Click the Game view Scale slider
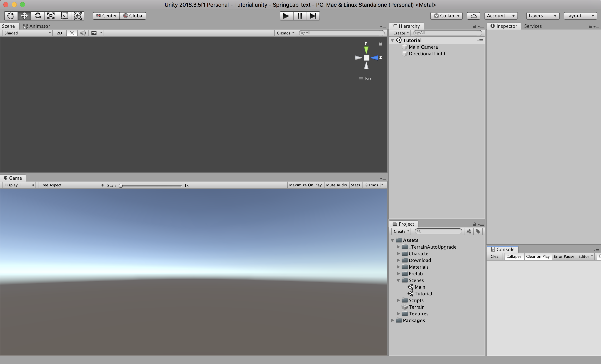Viewport: 601px width, 364px height. point(151,186)
